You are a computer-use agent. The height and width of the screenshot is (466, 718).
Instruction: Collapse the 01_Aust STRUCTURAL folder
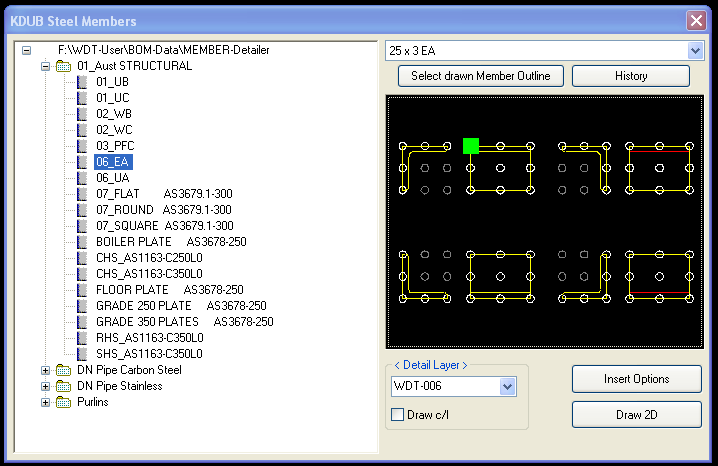click(45, 66)
